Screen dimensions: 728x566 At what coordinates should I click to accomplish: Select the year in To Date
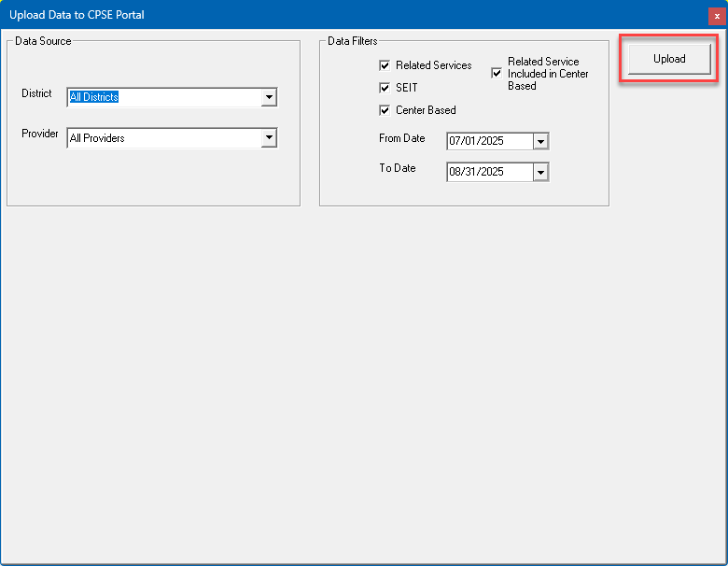pyautogui.click(x=492, y=173)
